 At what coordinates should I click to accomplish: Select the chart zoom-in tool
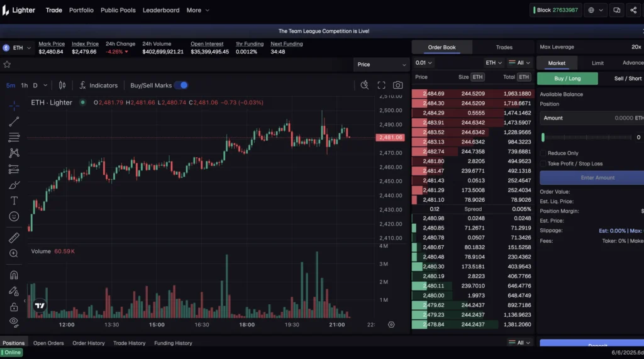coord(14,253)
